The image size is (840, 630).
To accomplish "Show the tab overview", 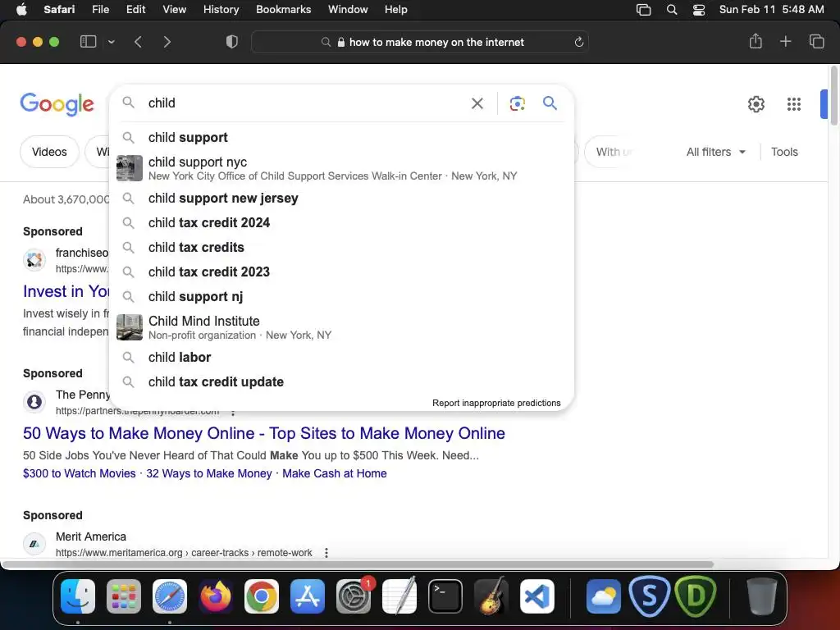I will [x=816, y=41].
